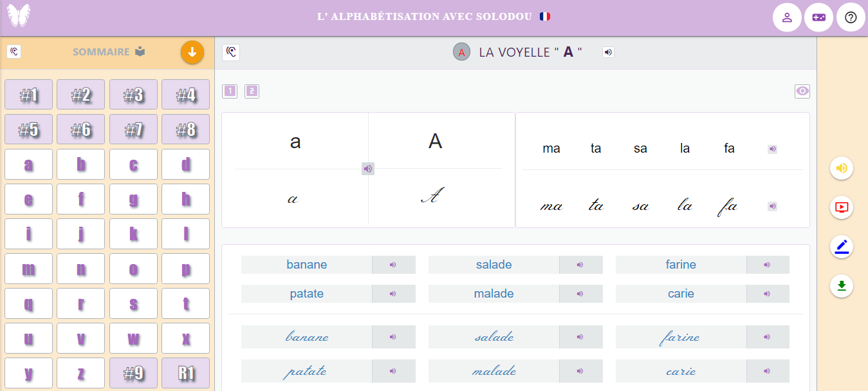Select the blue pencil writing icon
Screen dimensions: 868x391
pos(842,247)
